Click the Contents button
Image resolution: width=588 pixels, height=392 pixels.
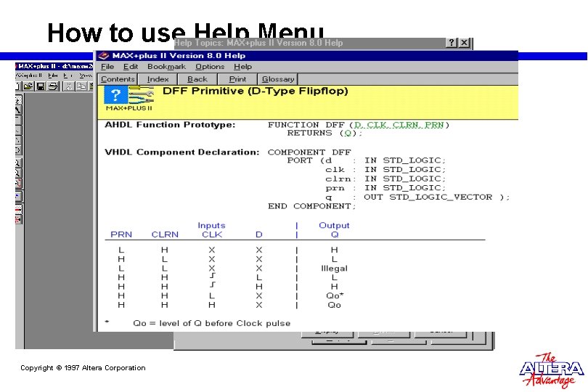click(x=118, y=79)
